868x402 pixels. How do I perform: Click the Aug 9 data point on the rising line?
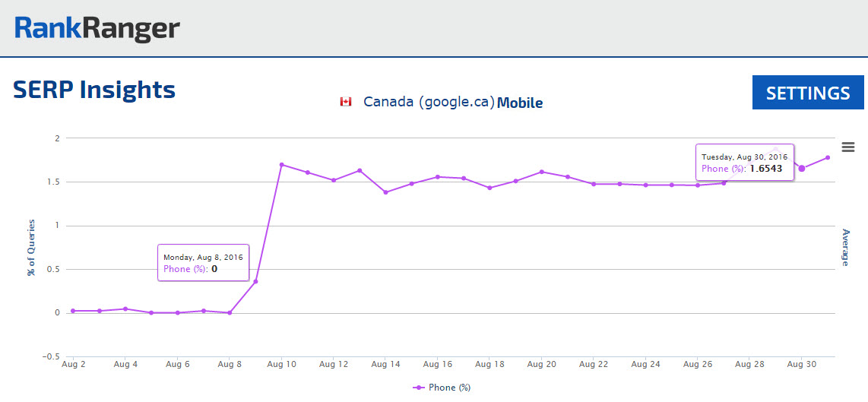255,281
